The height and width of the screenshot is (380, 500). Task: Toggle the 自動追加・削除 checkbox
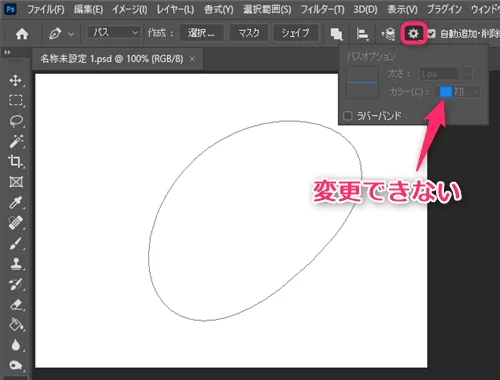coord(432,33)
